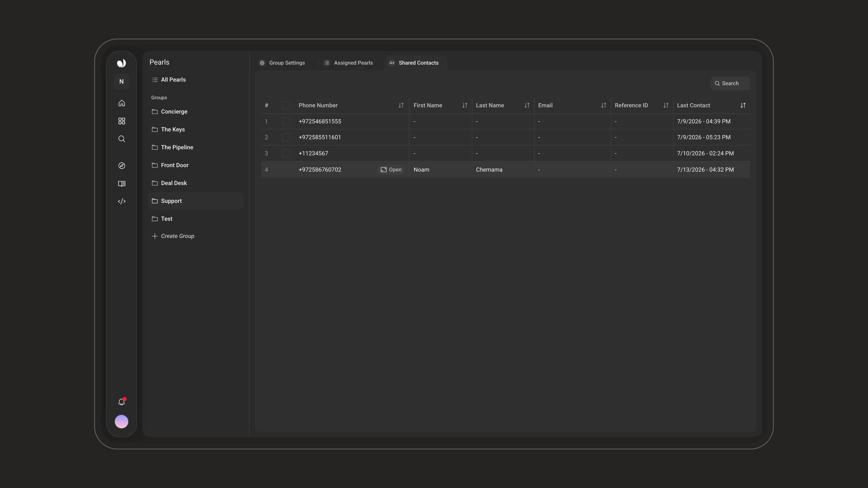This screenshot has height=488, width=868.
Task: Check the row for +11234567
Action: pyautogui.click(x=286, y=153)
